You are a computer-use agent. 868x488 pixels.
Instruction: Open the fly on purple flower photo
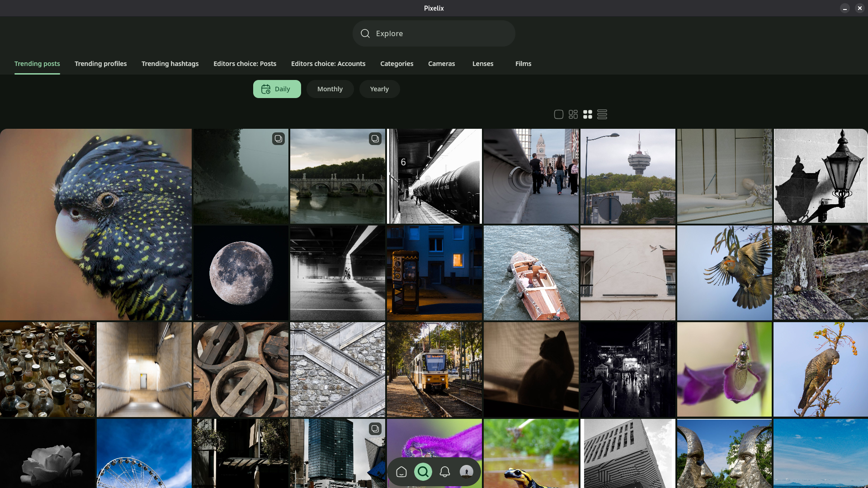pos(725,370)
